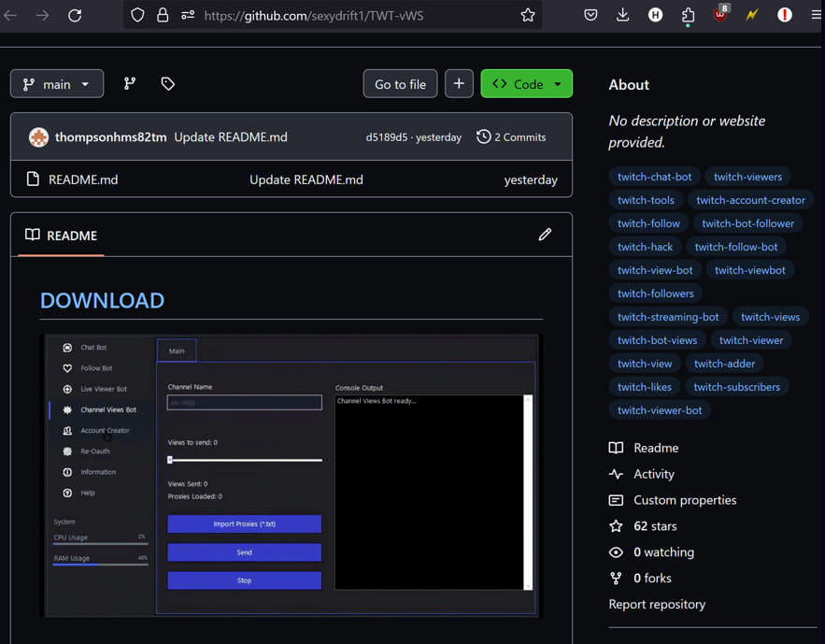Click Report repository link

tap(657, 605)
